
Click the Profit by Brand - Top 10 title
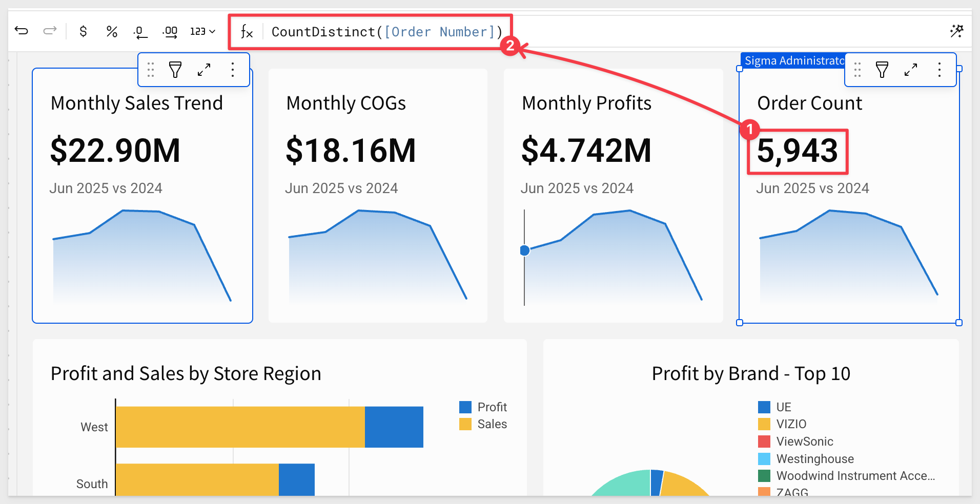751,374
